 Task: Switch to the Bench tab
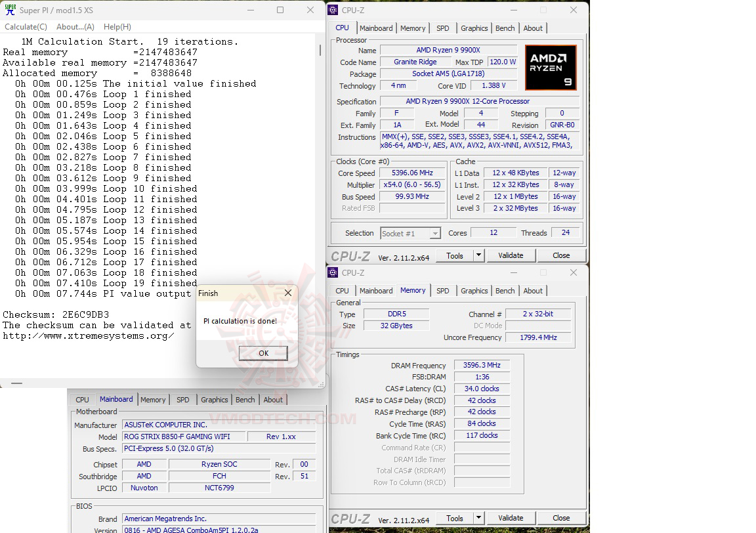pyautogui.click(x=505, y=28)
